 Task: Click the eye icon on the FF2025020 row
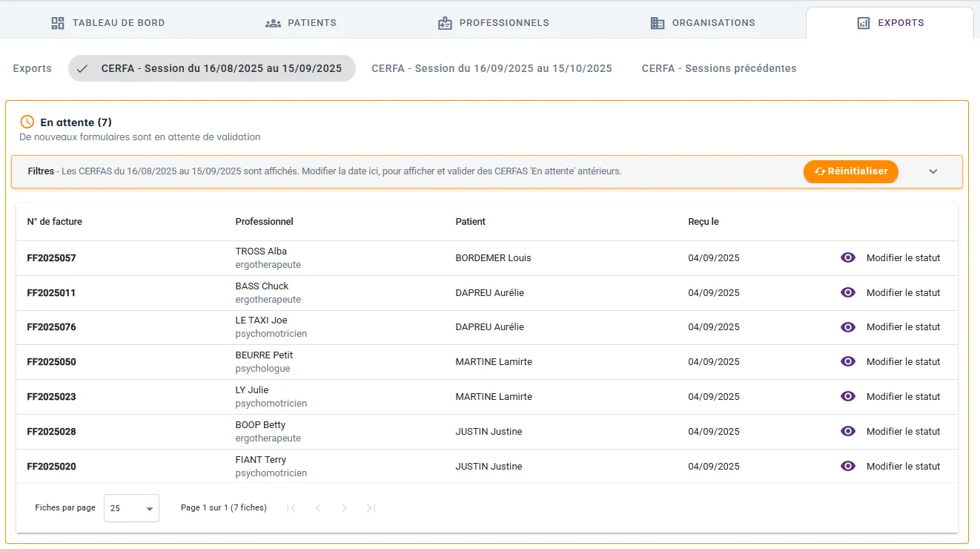(848, 467)
